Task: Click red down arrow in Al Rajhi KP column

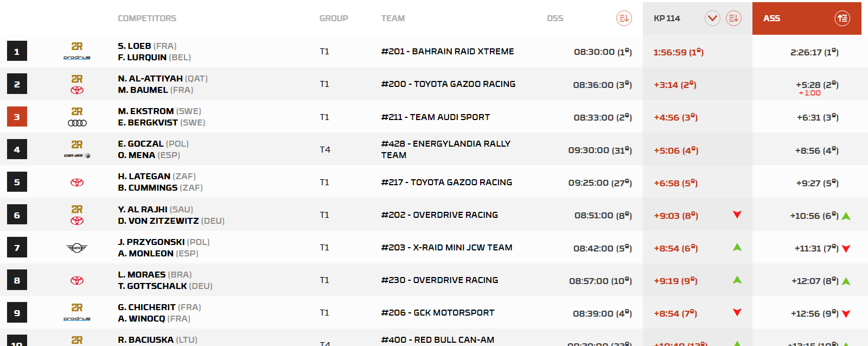Action: [x=737, y=215]
